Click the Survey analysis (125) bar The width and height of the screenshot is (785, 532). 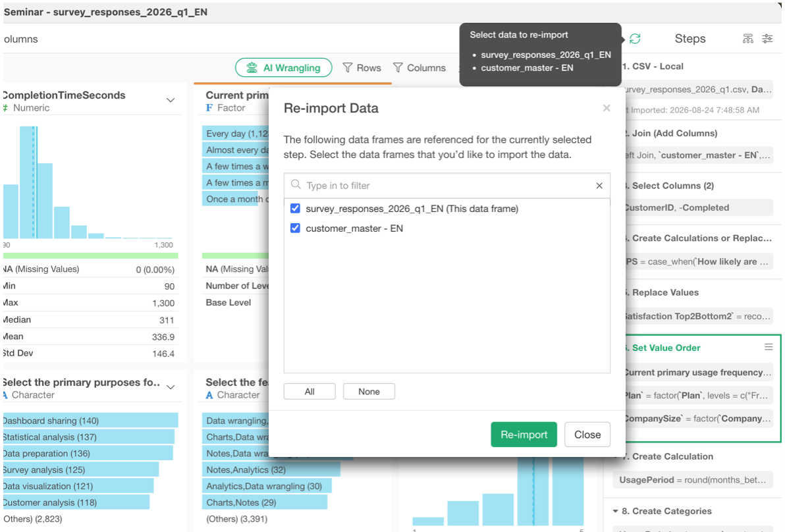(81, 470)
